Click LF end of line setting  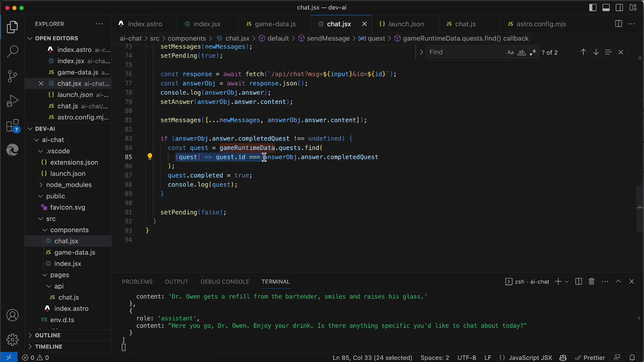(488, 358)
